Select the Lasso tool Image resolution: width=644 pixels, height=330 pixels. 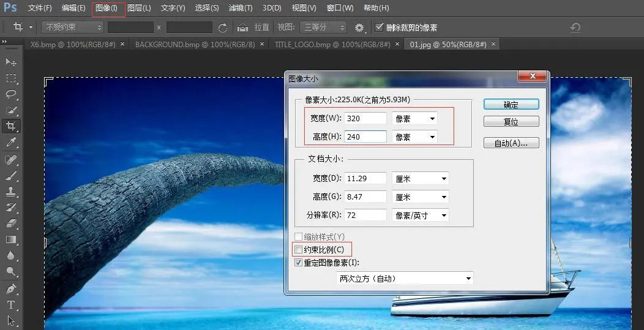click(x=11, y=94)
